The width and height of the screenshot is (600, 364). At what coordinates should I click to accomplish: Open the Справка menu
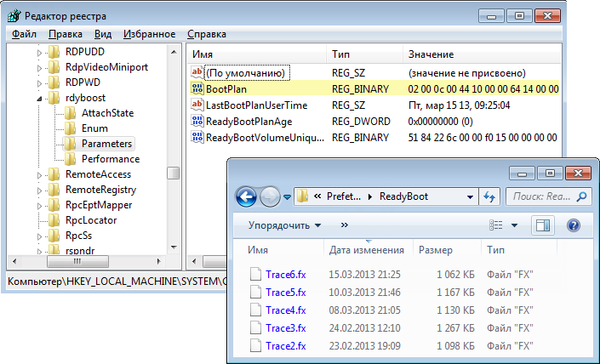point(207,34)
